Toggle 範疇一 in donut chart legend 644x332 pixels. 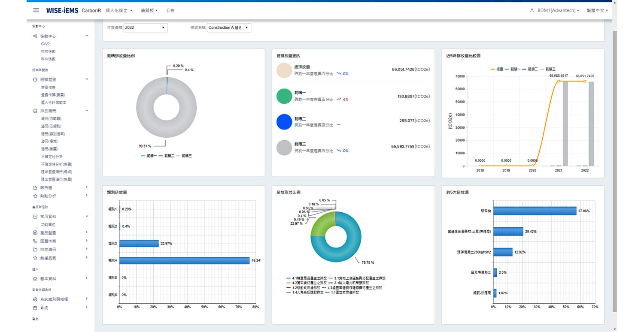[x=149, y=156]
